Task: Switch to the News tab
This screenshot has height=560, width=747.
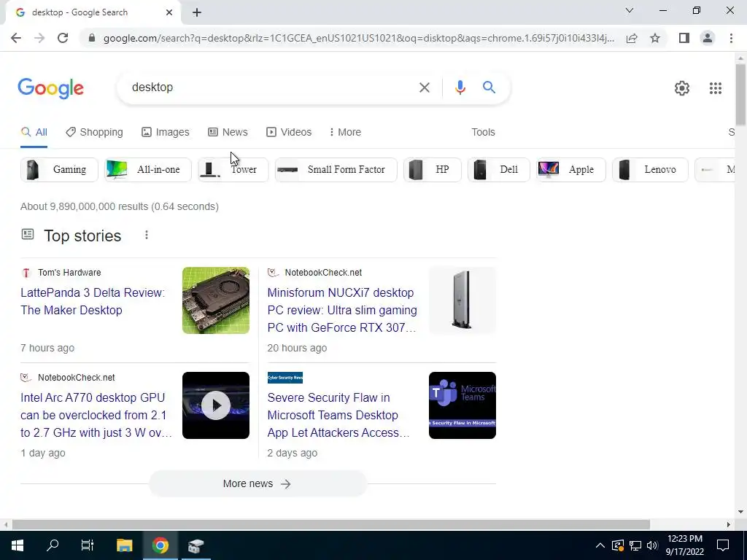Action: (228, 132)
